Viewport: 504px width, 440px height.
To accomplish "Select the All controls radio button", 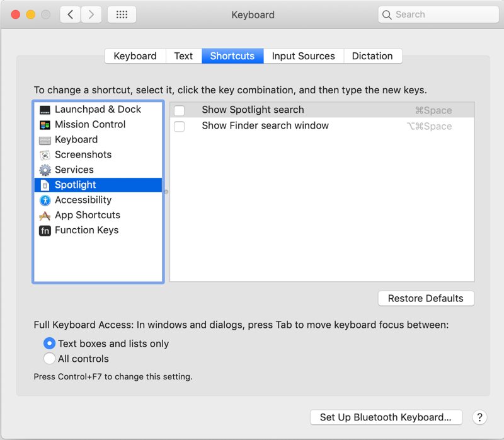I will coord(49,359).
